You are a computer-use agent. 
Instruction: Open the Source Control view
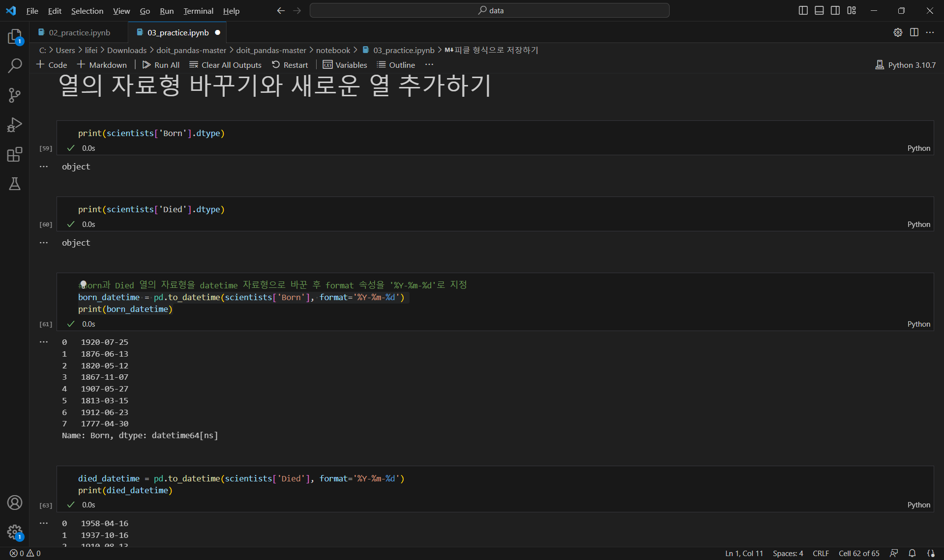coord(15,95)
